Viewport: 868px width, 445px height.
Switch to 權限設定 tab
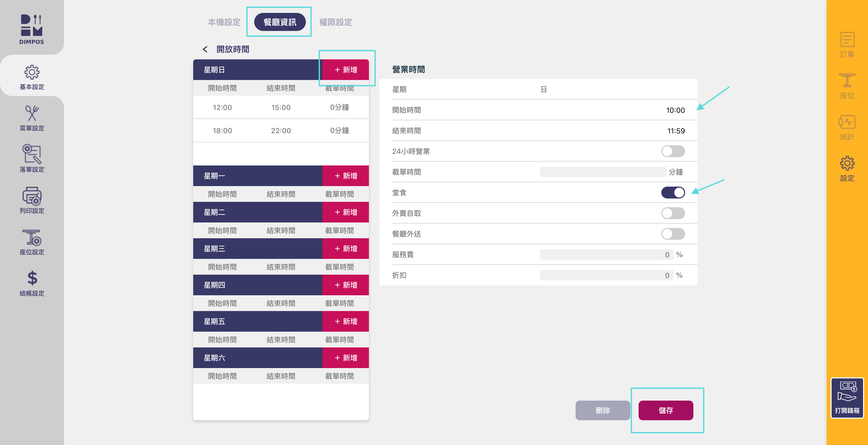[x=336, y=22]
